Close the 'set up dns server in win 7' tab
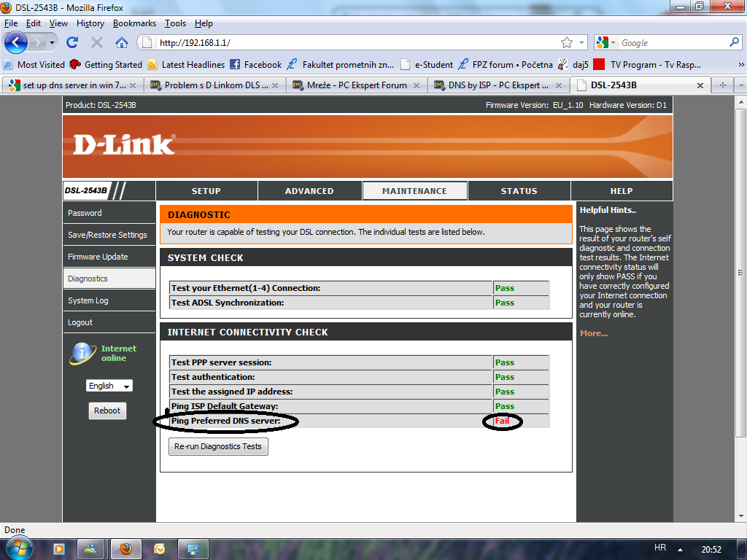The height and width of the screenshot is (560, 747). tap(133, 85)
